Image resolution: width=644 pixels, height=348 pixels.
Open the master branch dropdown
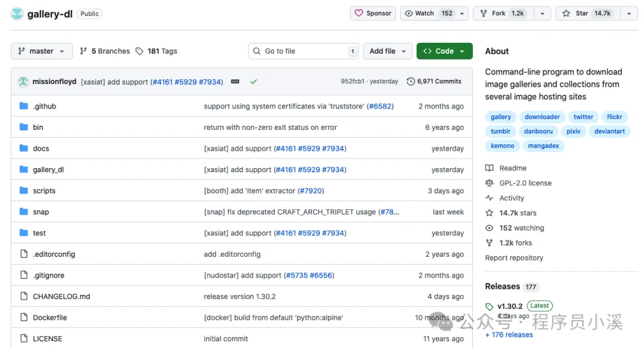(42, 51)
